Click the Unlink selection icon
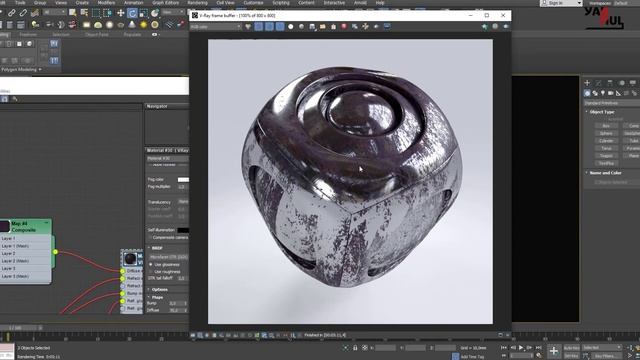 pos(23,13)
